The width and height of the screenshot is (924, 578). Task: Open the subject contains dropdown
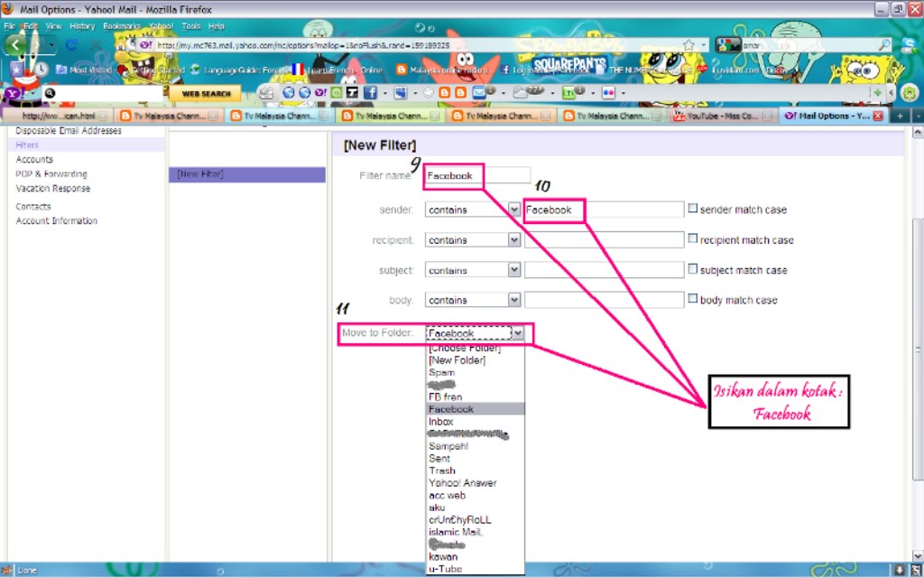(473, 270)
